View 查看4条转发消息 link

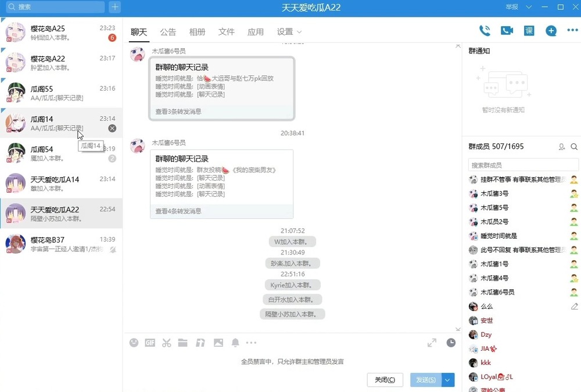click(178, 211)
